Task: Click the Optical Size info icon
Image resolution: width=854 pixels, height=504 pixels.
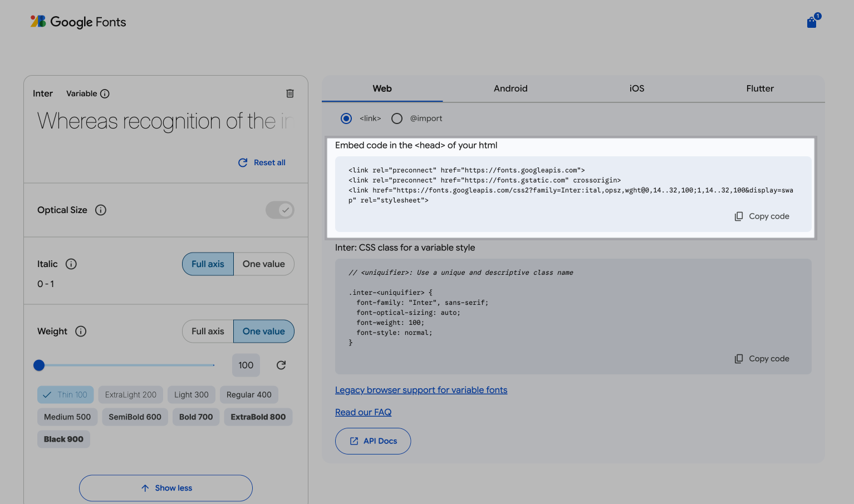Action: [x=101, y=210]
